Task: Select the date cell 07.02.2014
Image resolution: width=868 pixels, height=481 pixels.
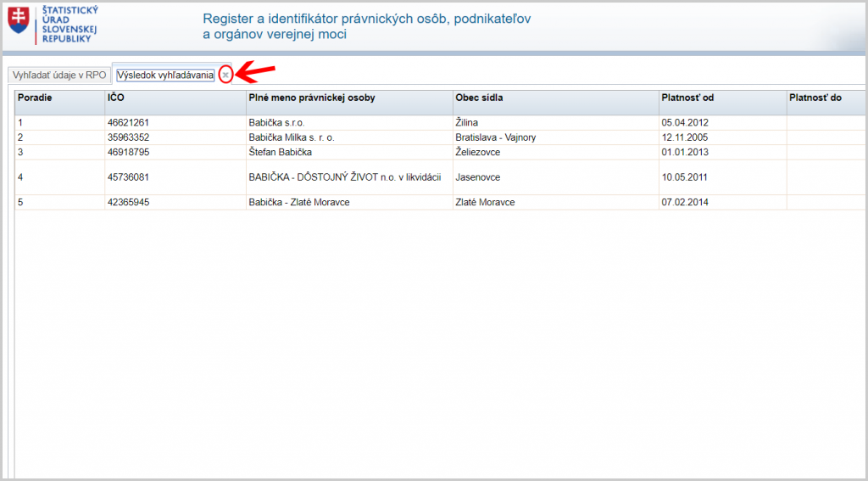Action: (x=722, y=202)
